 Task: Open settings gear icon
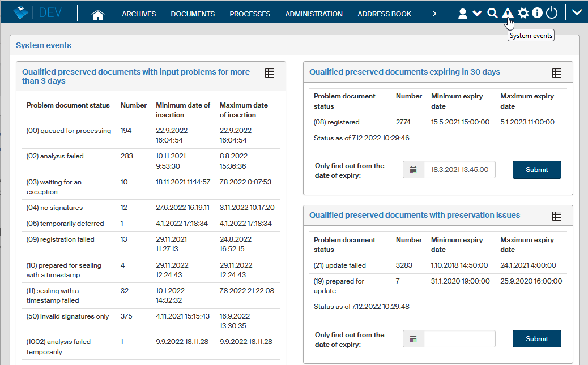point(523,14)
